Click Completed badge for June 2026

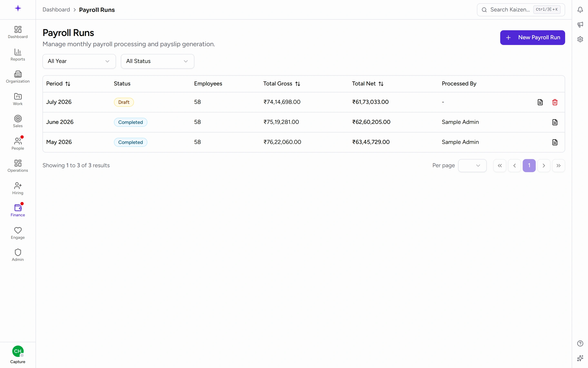click(130, 122)
